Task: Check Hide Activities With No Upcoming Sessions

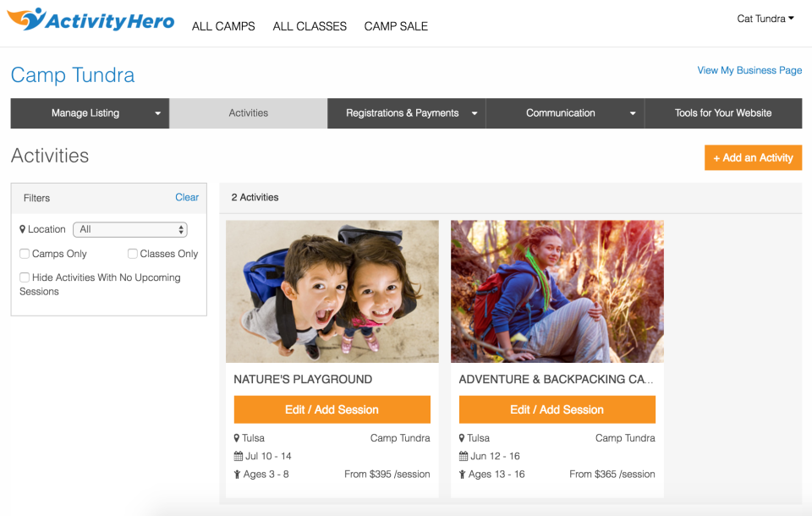Action: pos(25,277)
